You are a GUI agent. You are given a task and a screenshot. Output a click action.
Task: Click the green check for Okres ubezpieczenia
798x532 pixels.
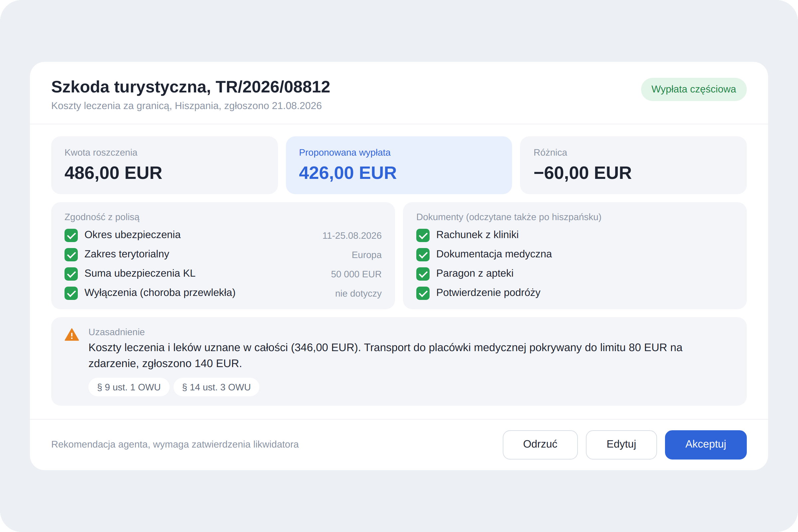pyautogui.click(x=71, y=235)
